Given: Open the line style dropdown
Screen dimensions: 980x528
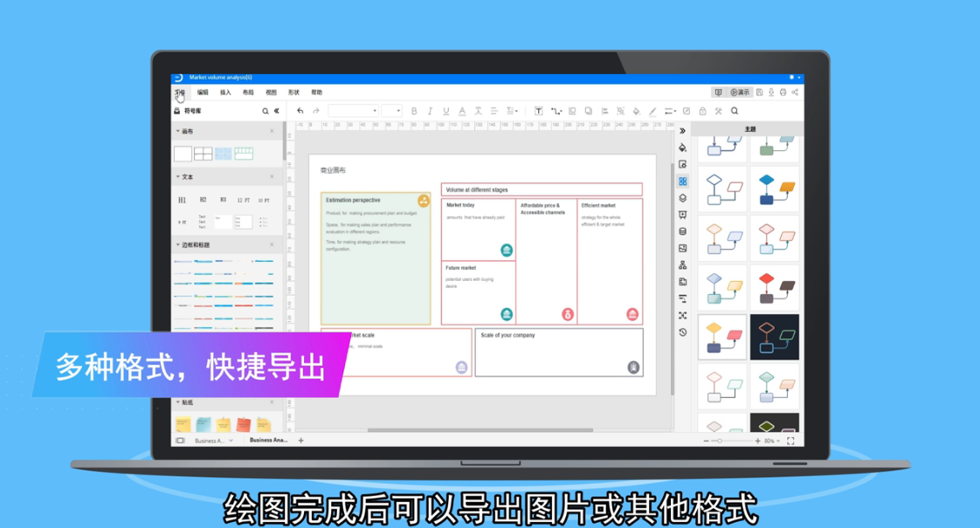Looking at the screenshot, I should click(x=670, y=111).
